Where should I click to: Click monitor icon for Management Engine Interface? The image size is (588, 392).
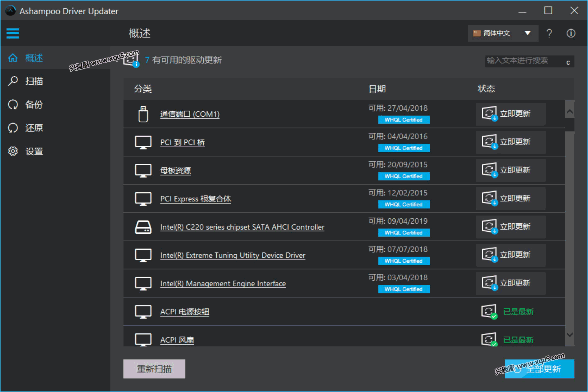(x=143, y=283)
